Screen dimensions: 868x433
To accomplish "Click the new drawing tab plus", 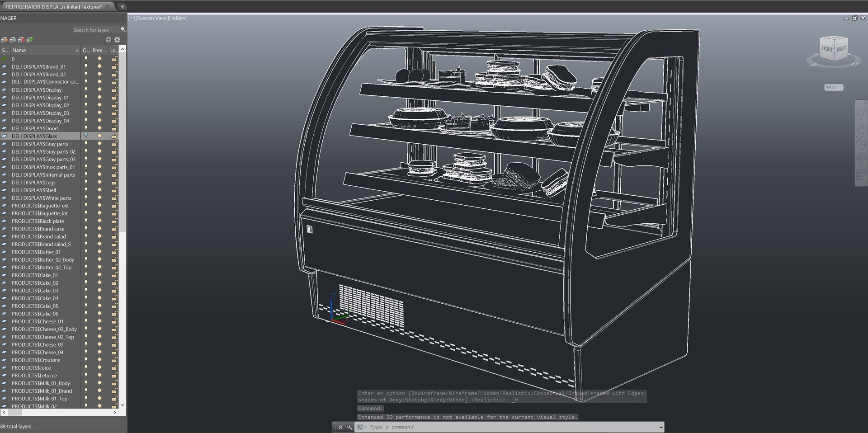I will (122, 7).
